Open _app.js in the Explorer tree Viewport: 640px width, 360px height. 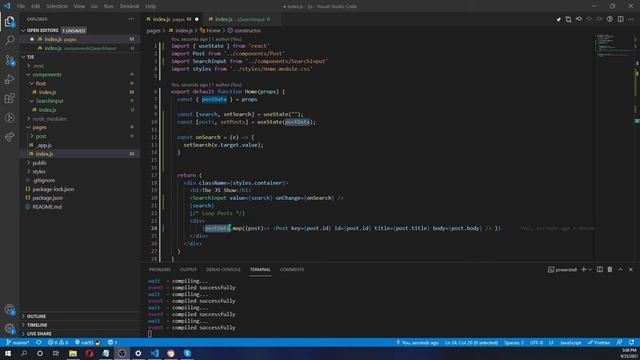pyautogui.click(x=80, y=145)
